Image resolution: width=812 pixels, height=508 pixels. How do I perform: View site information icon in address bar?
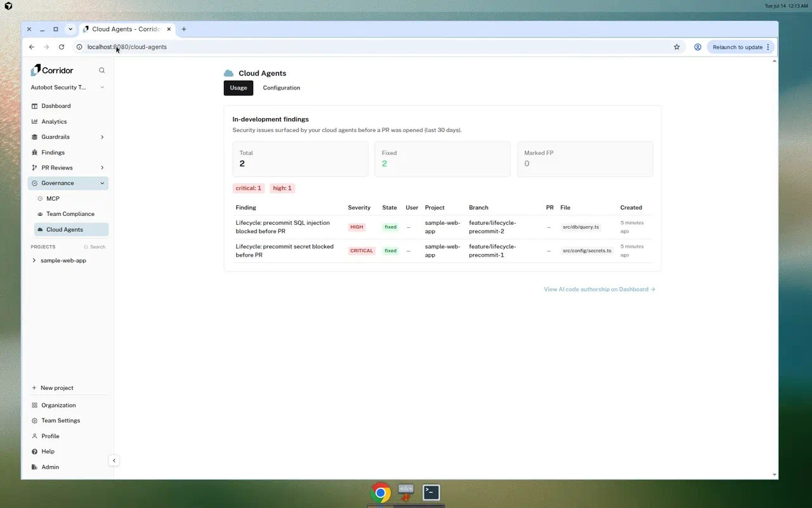(x=79, y=47)
